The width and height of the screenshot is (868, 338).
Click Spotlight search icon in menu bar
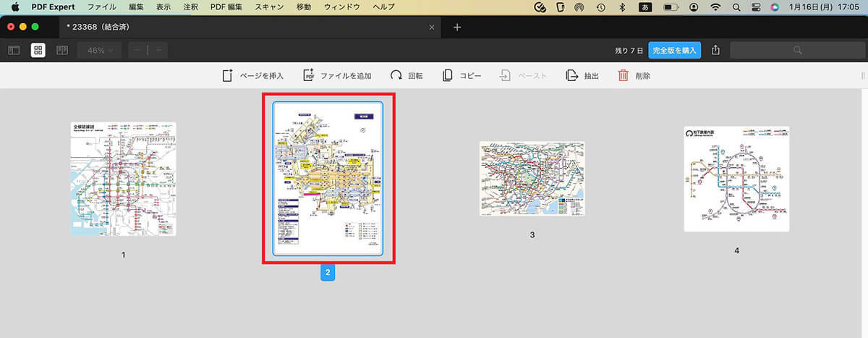pos(736,7)
